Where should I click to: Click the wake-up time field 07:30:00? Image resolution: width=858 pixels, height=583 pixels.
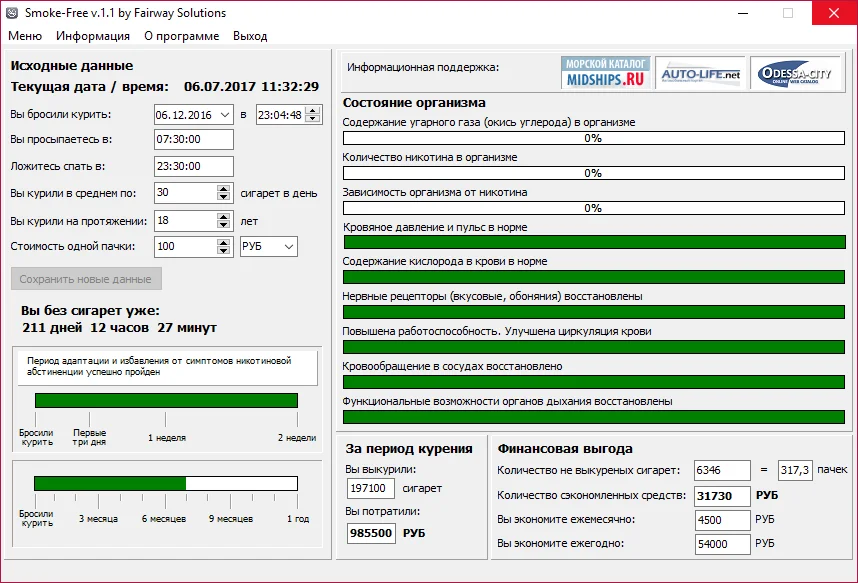194,140
